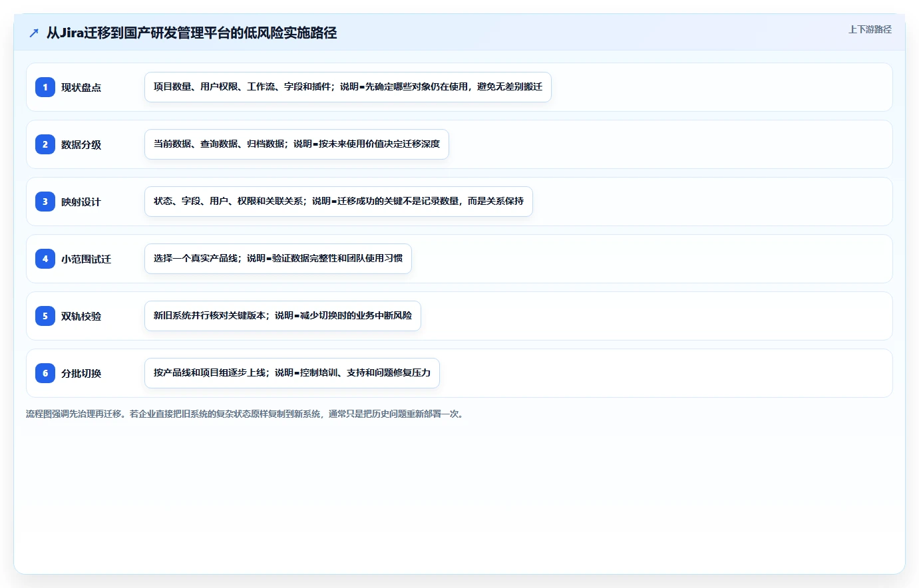Select the 现状盘点 step label

click(81, 88)
